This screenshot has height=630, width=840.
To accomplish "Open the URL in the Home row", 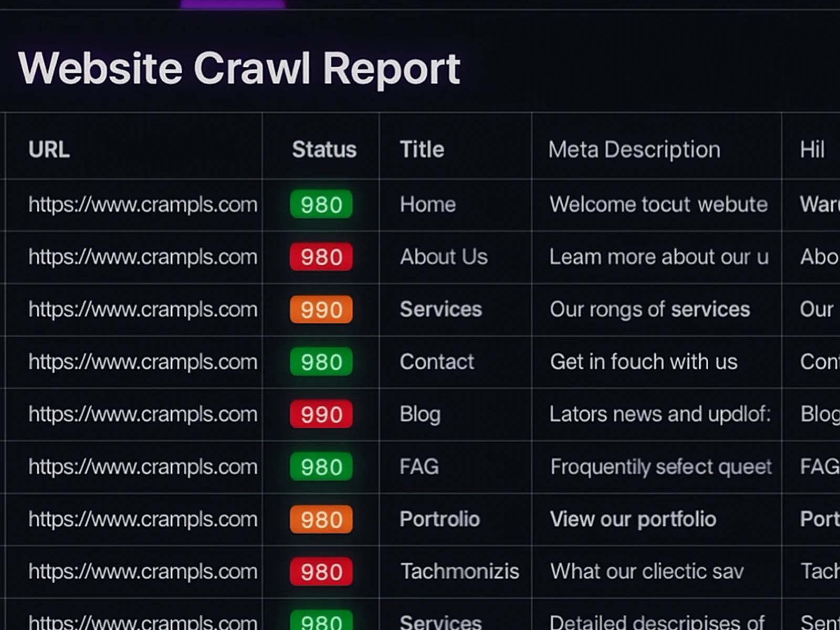I will (143, 205).
